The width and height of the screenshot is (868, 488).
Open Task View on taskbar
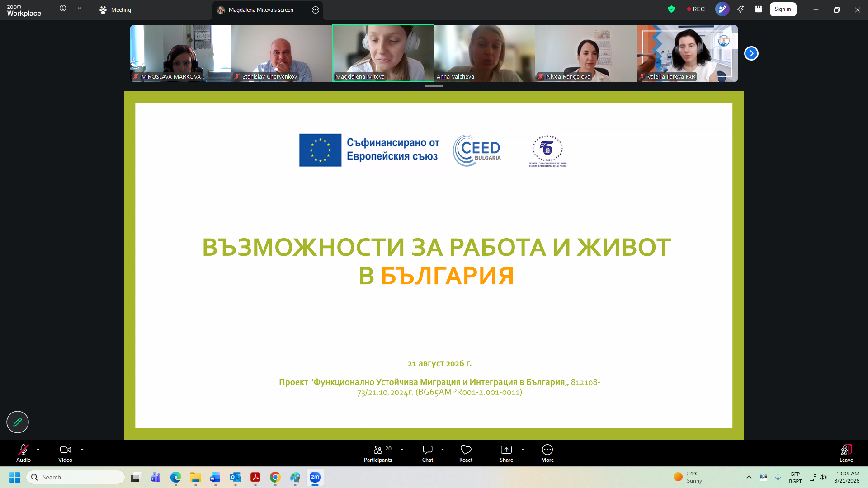[x=136, y=477]
